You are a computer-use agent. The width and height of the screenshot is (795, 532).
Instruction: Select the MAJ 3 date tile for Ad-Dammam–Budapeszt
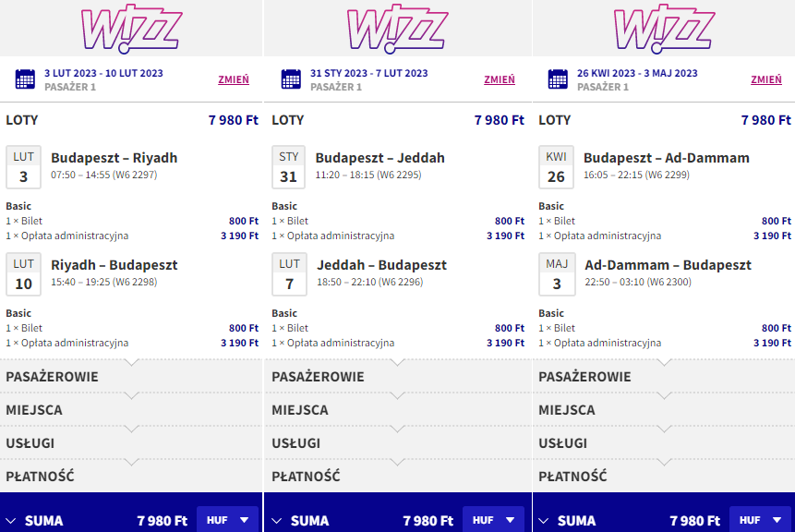tap(557, 274)
